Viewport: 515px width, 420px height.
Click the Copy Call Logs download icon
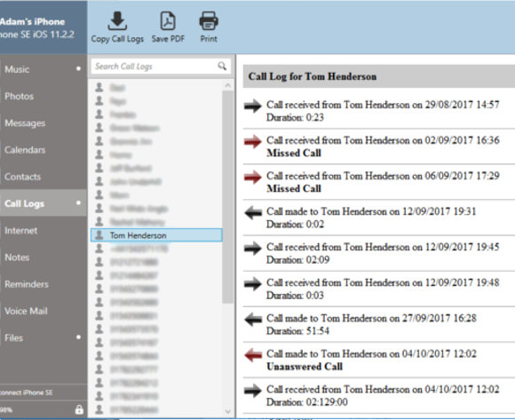coord(117,21)
